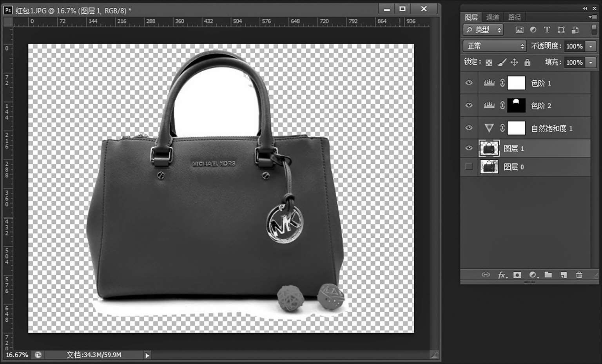The image size is (602, 364).
Task: Click the levels icon on 色阶 1
Action: click(x=489, y=83)
